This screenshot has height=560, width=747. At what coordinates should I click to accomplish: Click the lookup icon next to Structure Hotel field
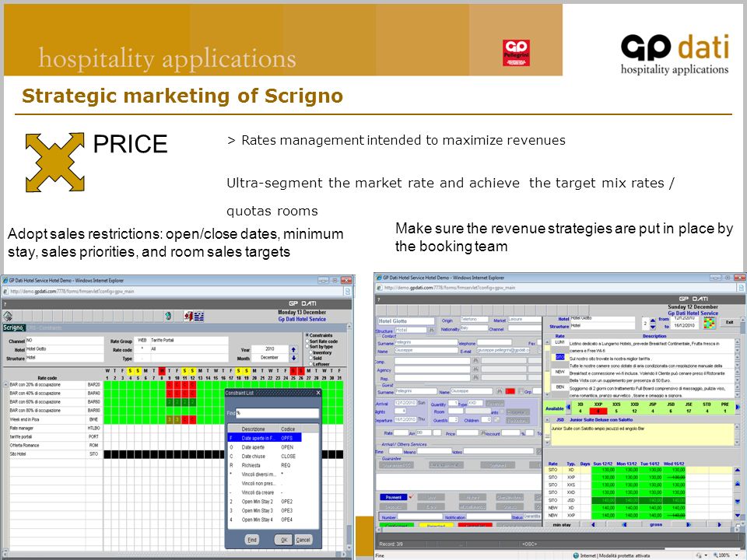tap(432, 330)
